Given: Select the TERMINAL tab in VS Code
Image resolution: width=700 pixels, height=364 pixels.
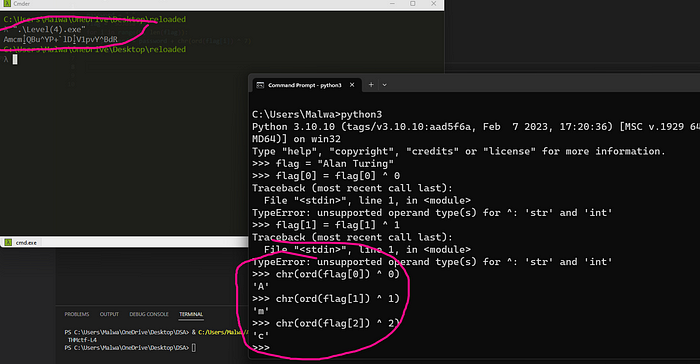Looking at the screenshot, I should (191, 314).
